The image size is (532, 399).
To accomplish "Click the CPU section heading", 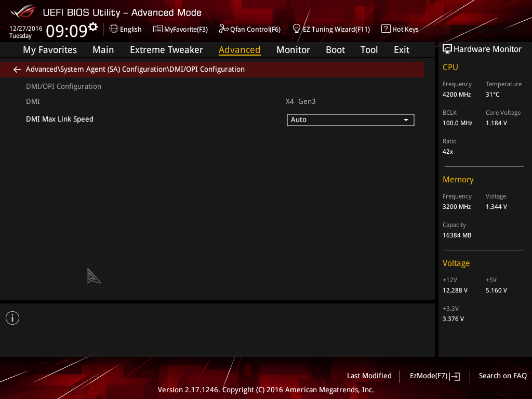I will pyautogui.click(x=450, y=68).
